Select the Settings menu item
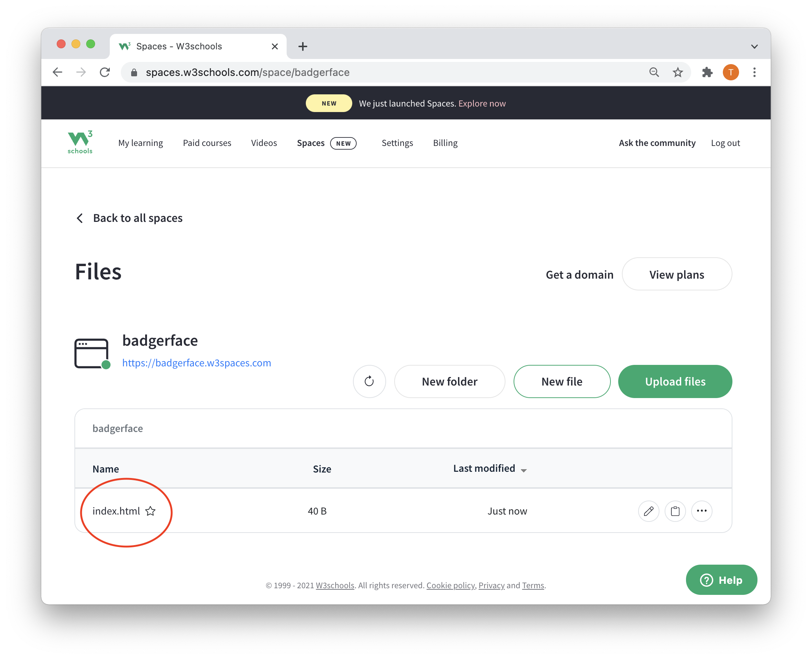This screenshot has height=659, width=812. coord(398,143)
